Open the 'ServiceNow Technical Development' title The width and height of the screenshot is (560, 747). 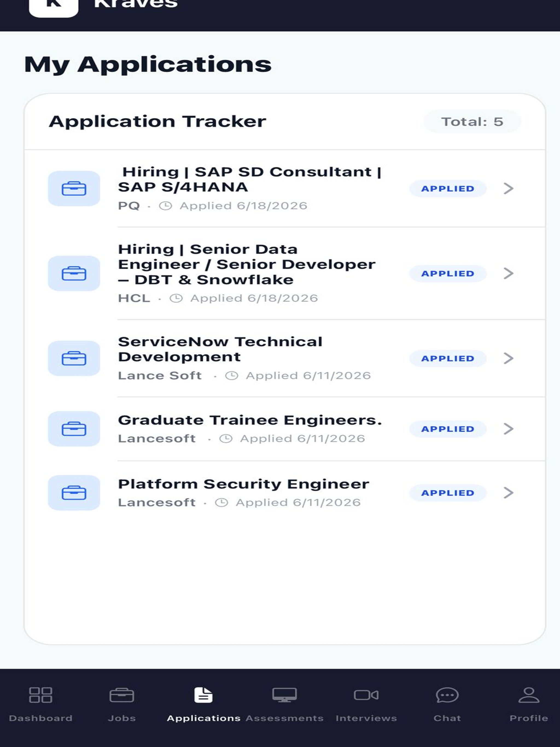pos(220,349)
